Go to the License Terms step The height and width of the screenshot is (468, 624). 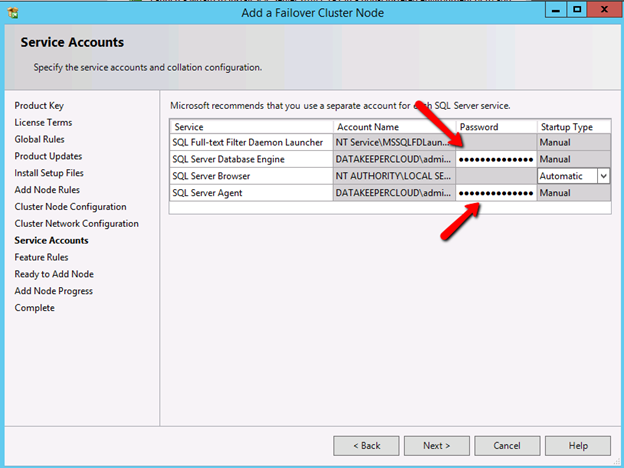[43, 123]
